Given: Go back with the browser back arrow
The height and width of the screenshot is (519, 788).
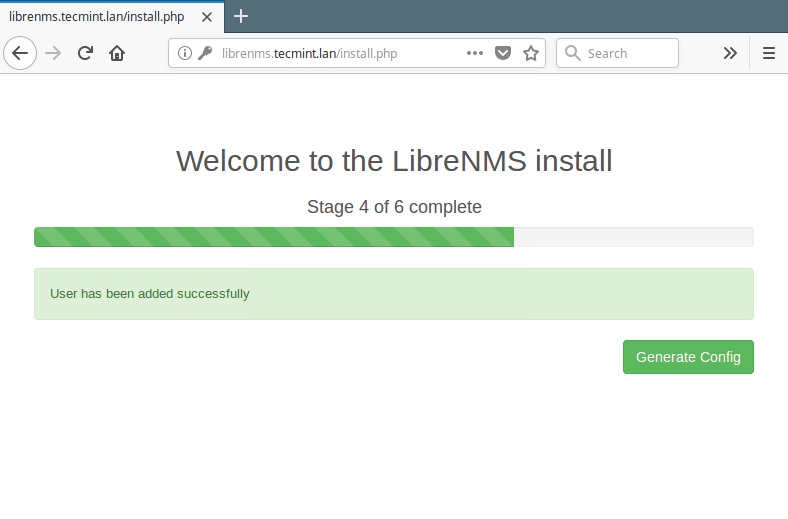Looking at the screenshot, I should [x=20, y=53].
